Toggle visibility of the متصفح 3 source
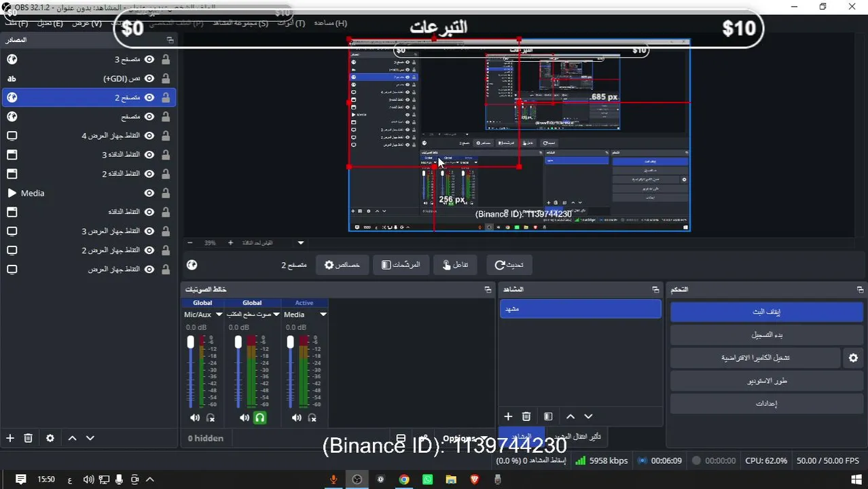The height and width of the screenshot is (489, 868). point(149,59)
